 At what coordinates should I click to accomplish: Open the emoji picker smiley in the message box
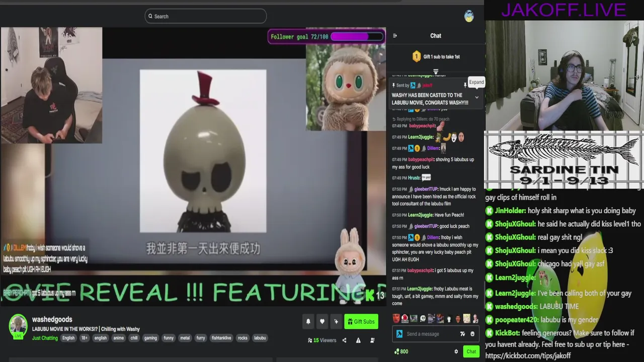[472, 334]
